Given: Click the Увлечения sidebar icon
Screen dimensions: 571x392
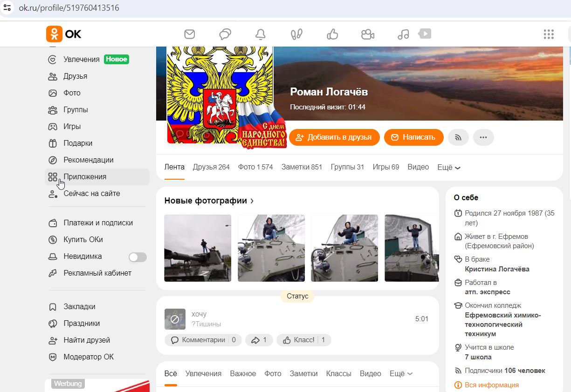Looking at the screenshot, I should (x=53, y=60).
